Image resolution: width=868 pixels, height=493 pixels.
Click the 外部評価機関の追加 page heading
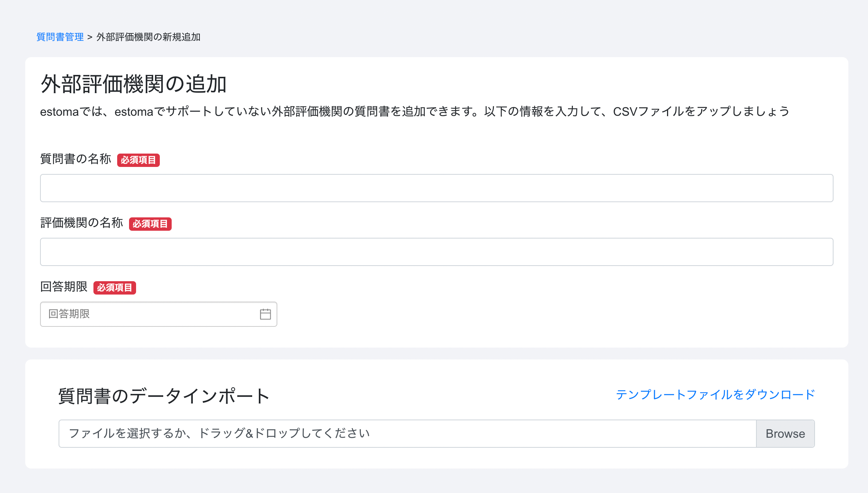[x=133, y=84]
